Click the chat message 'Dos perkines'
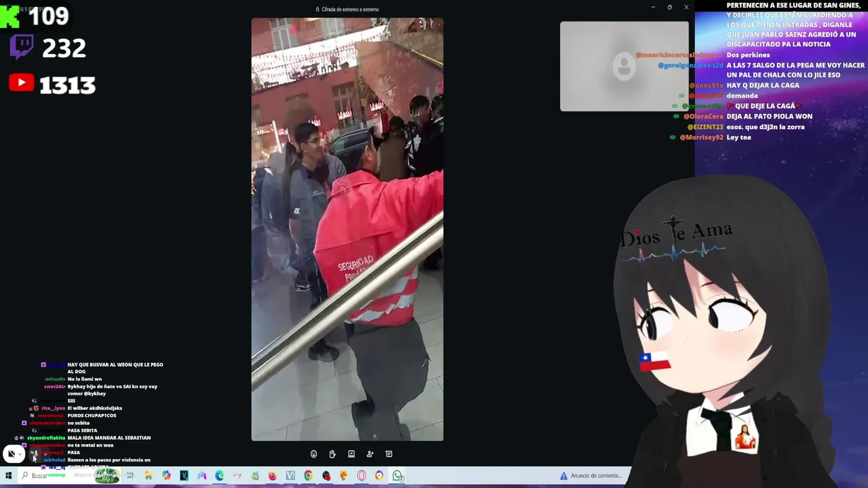 click(x=748, y=55)
